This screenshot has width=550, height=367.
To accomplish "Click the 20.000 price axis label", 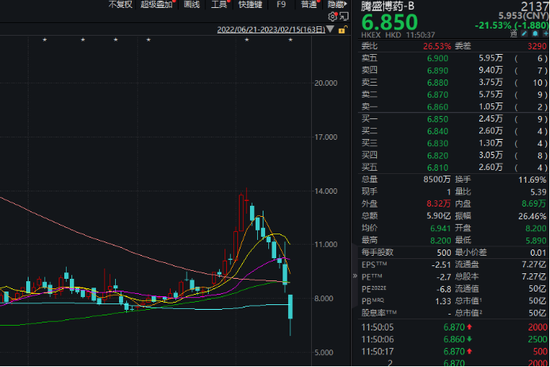I will (326, 83).
